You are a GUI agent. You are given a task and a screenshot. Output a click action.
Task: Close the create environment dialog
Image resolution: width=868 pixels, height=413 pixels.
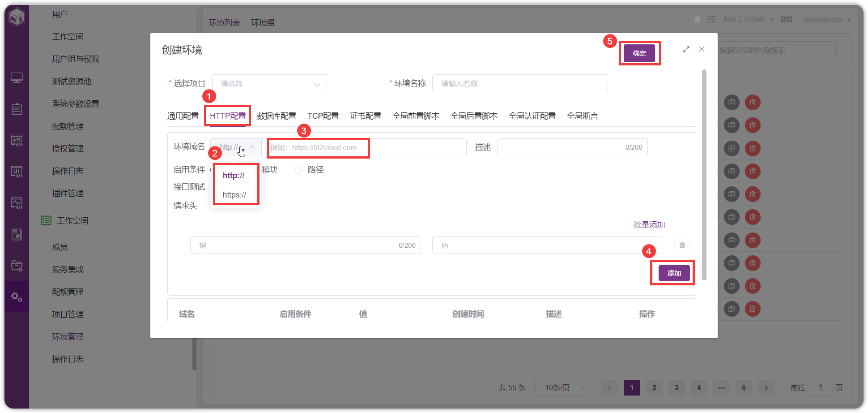coord(702,49)
